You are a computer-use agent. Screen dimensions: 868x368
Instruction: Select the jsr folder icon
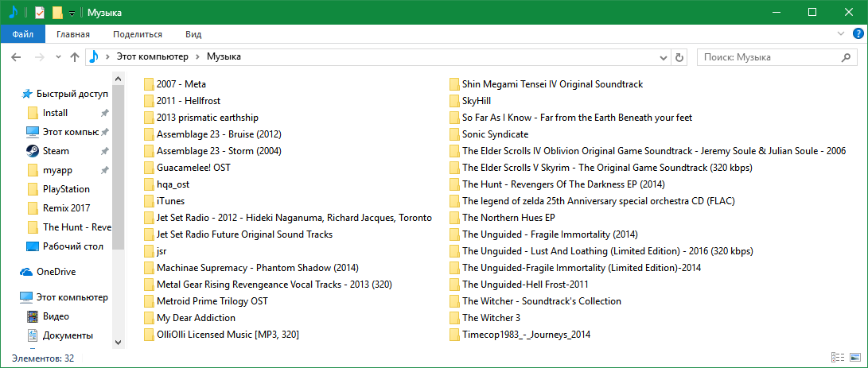pos(148,251)
